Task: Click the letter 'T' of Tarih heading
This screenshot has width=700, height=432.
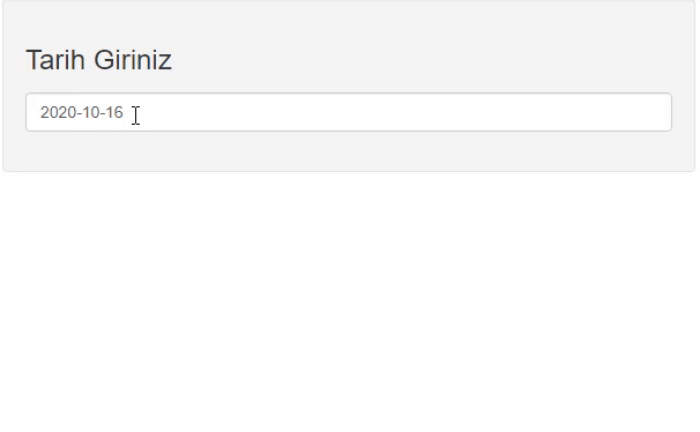Action: [x=34, y=60]
